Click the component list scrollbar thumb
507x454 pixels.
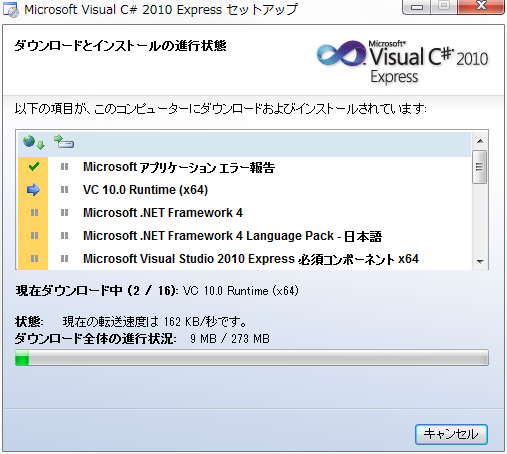pyautogui.click(x=480, y=167)
